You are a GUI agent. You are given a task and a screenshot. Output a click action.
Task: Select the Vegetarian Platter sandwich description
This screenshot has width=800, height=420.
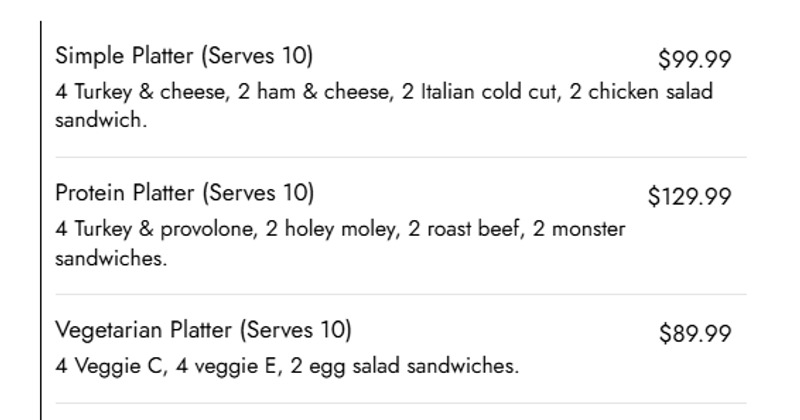[x=287, y=365]
